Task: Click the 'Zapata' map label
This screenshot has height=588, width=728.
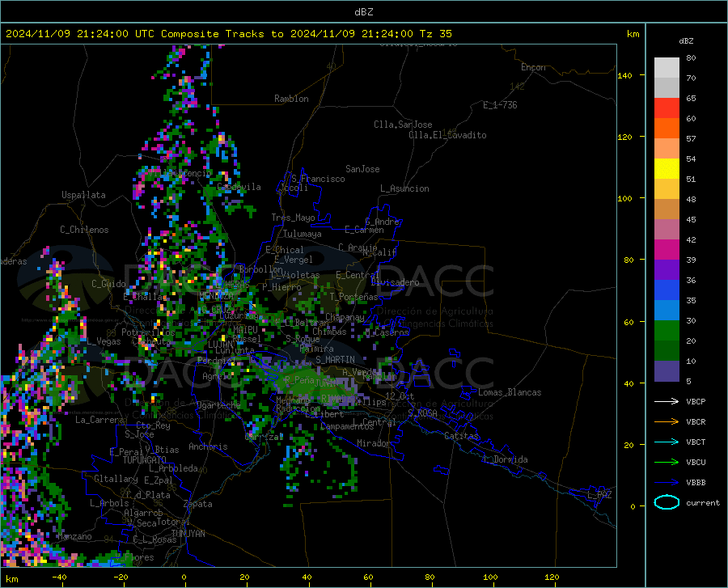Action: (198, 504)
